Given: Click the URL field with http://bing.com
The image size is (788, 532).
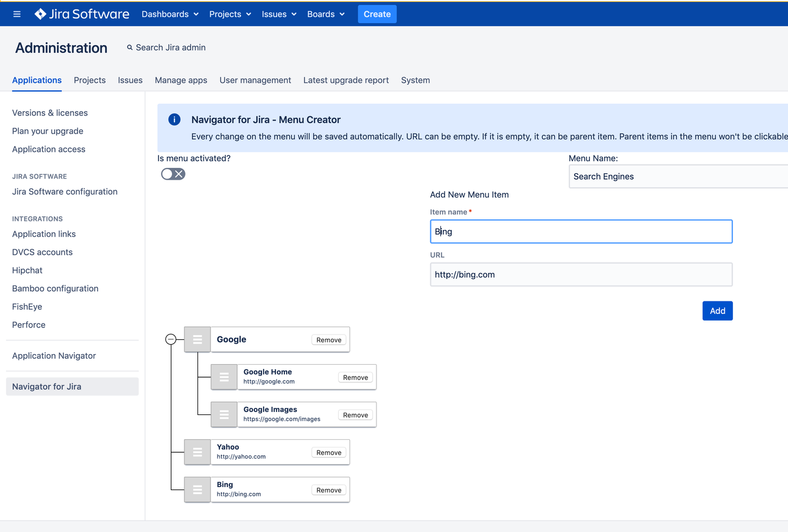Looking at the screenshot, I should (581, 274).
